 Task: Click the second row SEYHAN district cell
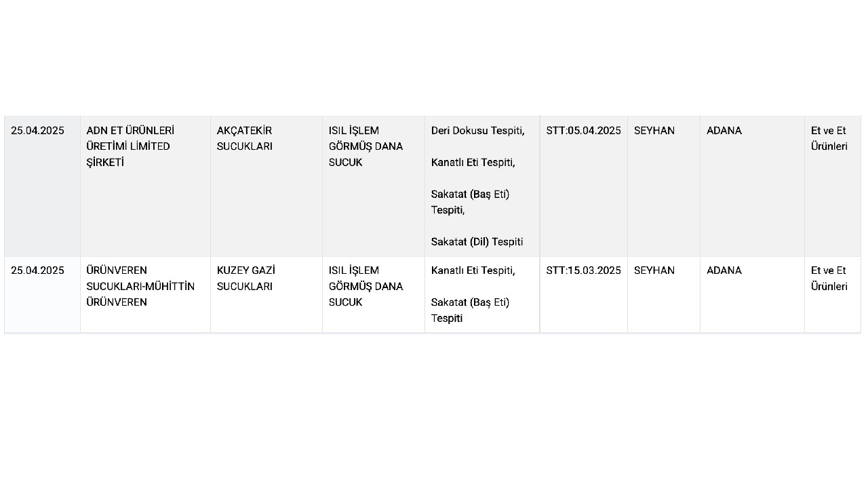pos(664,295)
